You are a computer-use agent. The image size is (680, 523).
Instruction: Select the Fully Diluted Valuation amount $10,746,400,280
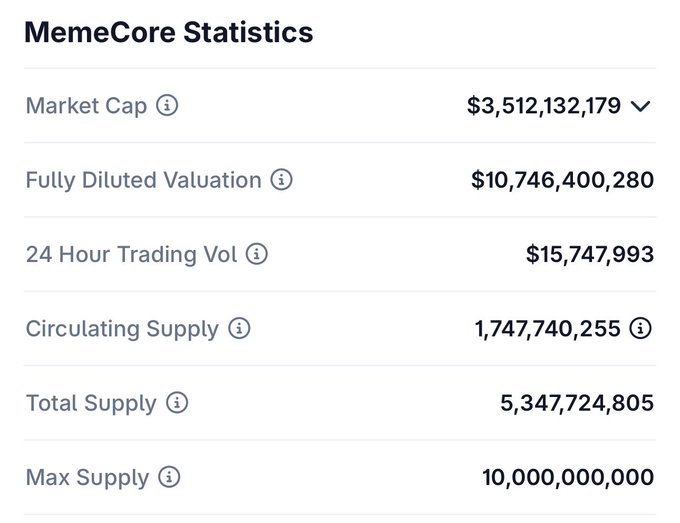tap(562, 180)
